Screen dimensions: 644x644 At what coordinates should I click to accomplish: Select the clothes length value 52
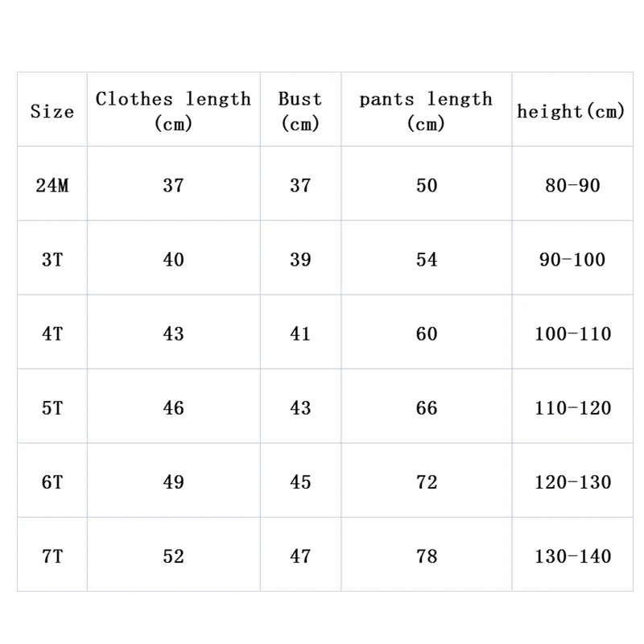174,555
